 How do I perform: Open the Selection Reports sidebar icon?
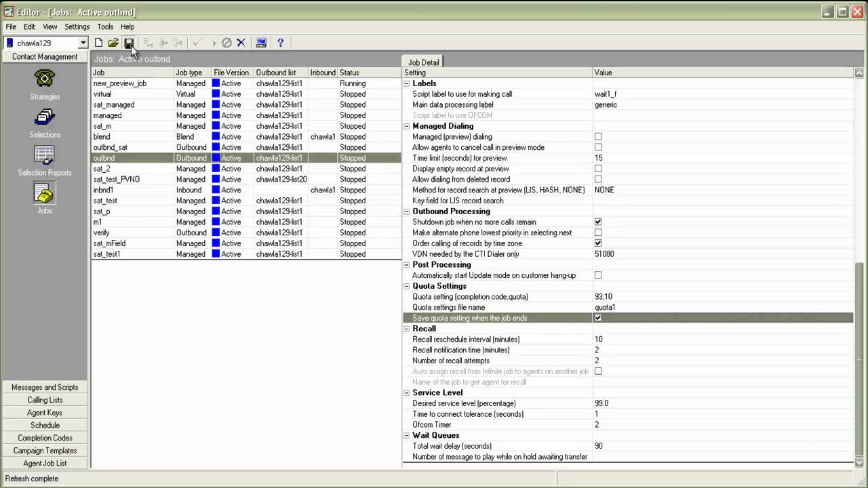point(45,155)
